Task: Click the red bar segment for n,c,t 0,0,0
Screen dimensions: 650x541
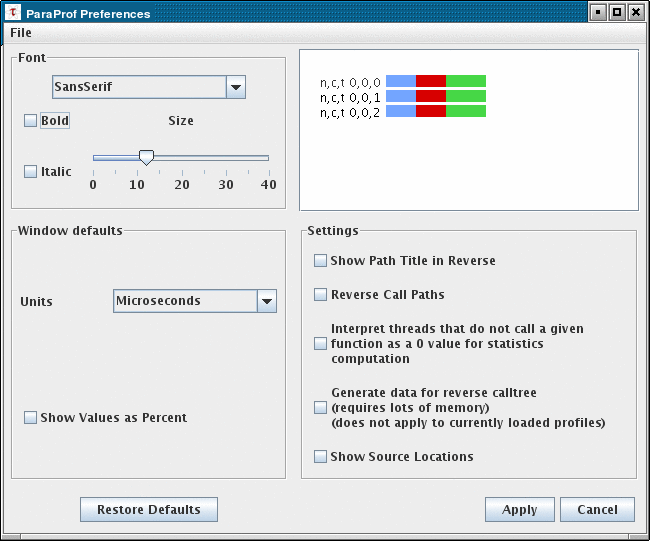Action: pos(431,81)
